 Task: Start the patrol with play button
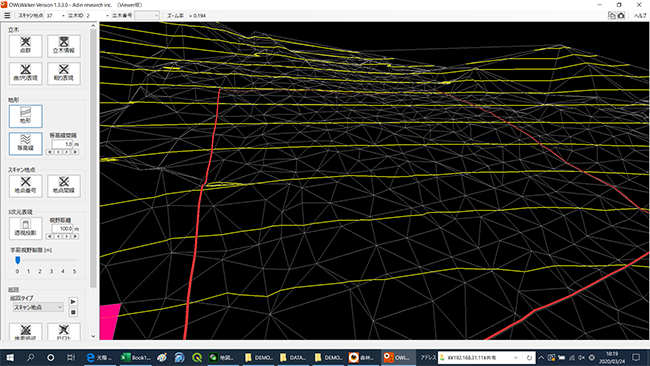point(73,302)
